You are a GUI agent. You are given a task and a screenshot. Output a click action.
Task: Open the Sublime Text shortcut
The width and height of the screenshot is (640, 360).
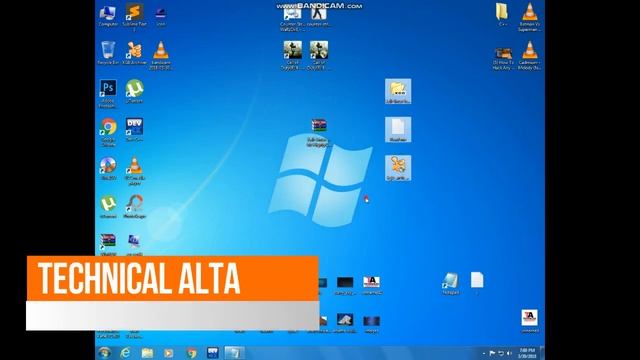(x=134, y=16)
